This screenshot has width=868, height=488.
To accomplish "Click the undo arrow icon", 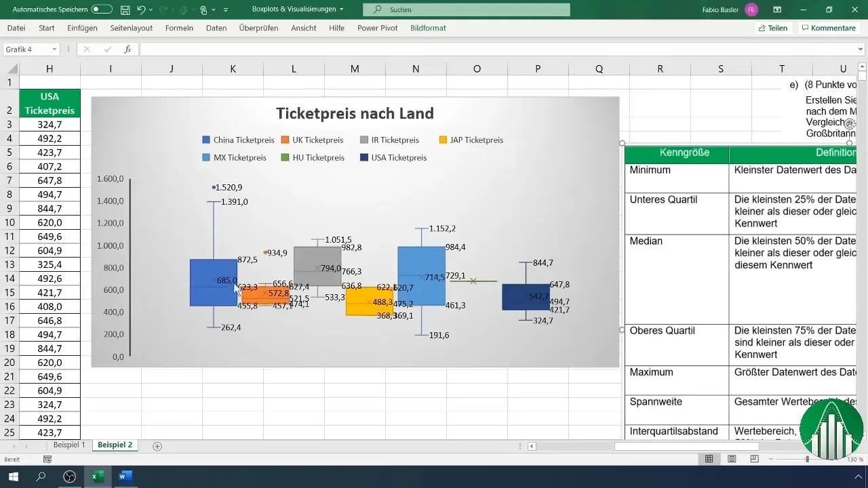I will click(x=141, y=9).
